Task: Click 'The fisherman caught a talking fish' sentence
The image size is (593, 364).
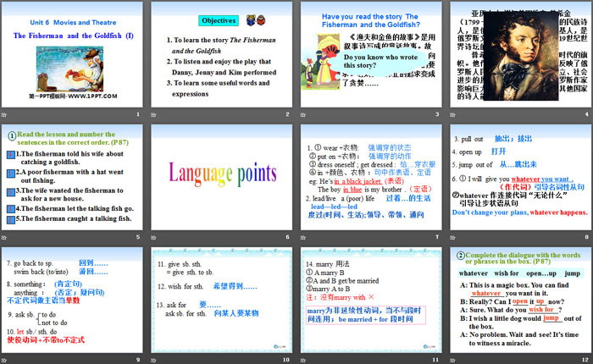Action: (x=76, y=218)
